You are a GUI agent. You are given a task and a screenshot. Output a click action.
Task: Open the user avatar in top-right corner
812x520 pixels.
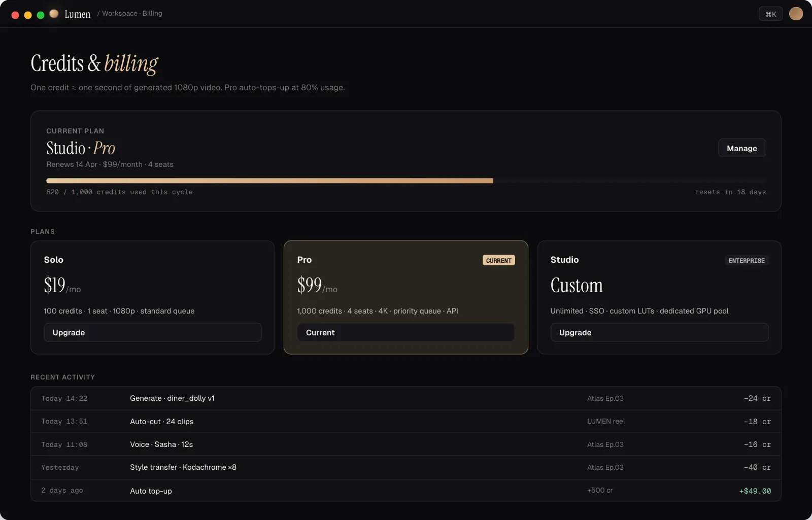pos(796,14)
